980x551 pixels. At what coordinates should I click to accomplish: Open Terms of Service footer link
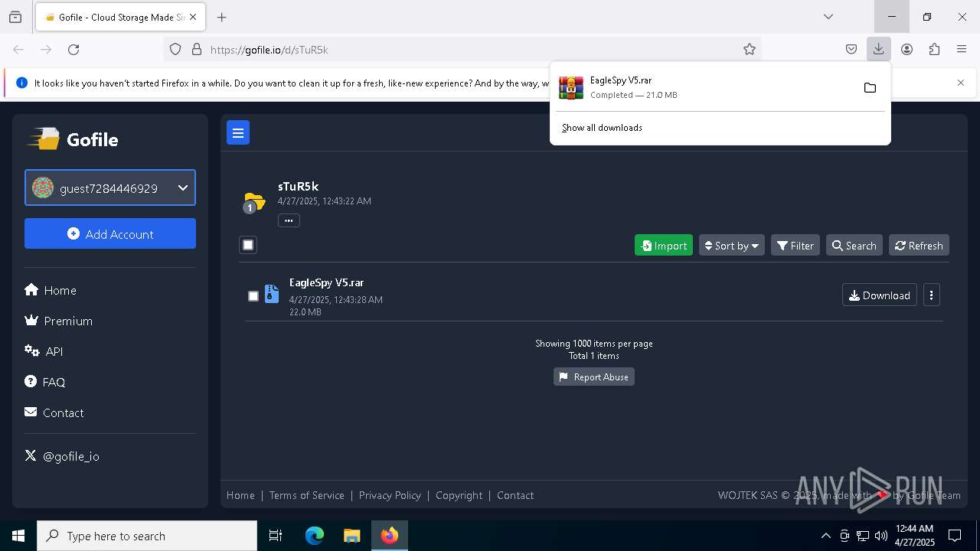point(307,495)
